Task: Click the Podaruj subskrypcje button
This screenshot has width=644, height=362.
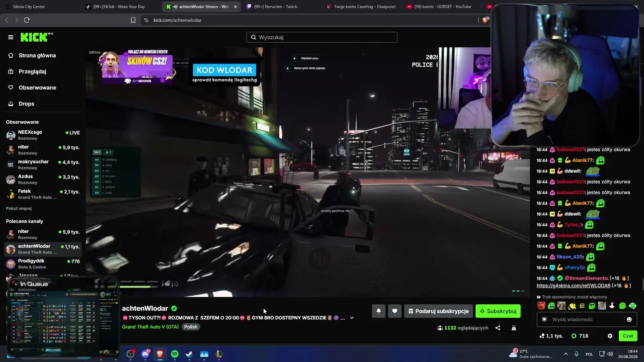Action: 438,311
